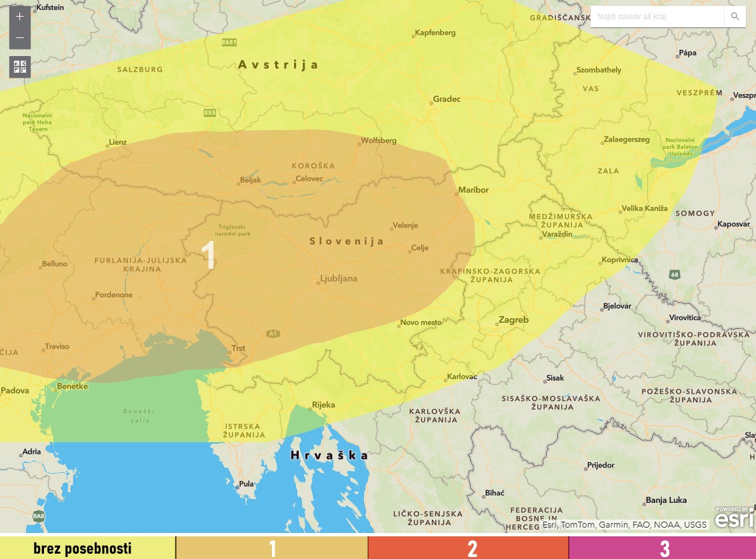
Task: Click the Slovenija country label
Action: pos(347,241)
